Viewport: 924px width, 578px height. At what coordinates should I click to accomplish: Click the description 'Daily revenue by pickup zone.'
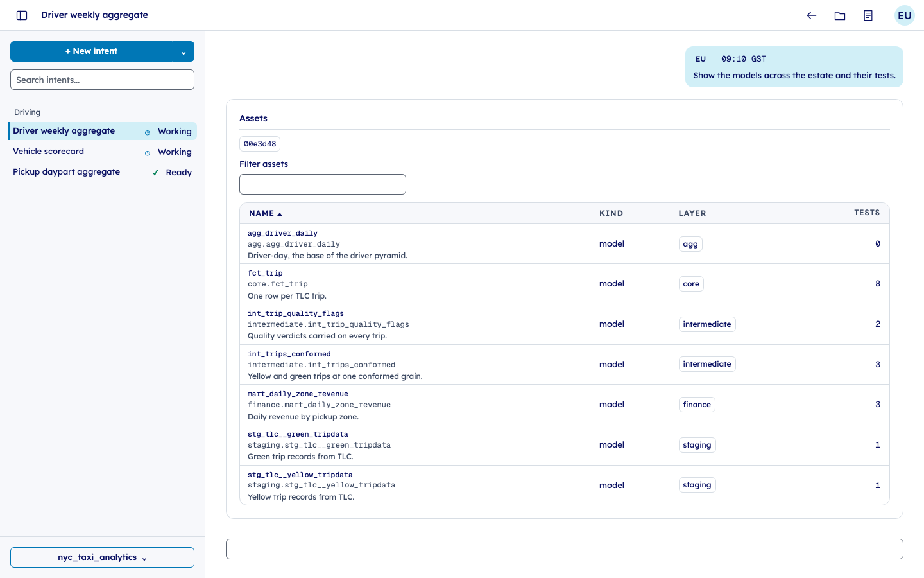click(x=303, y=417)
